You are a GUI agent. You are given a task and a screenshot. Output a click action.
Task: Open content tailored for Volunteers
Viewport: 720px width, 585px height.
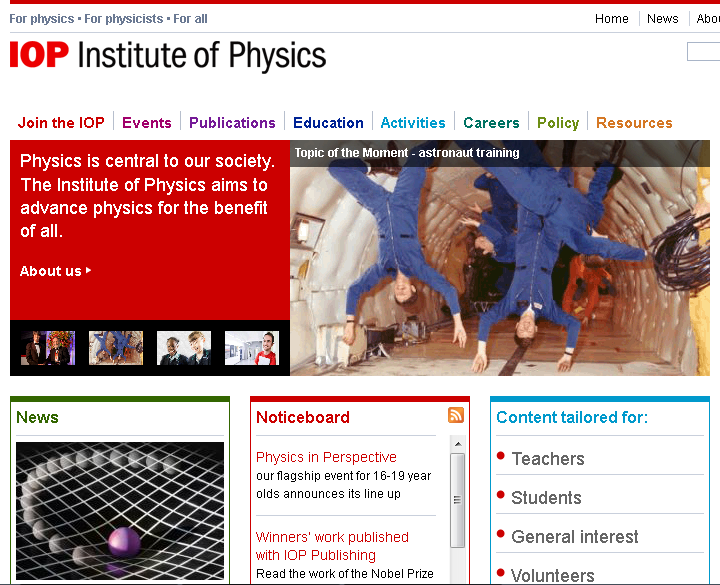[x=553, y=575]
